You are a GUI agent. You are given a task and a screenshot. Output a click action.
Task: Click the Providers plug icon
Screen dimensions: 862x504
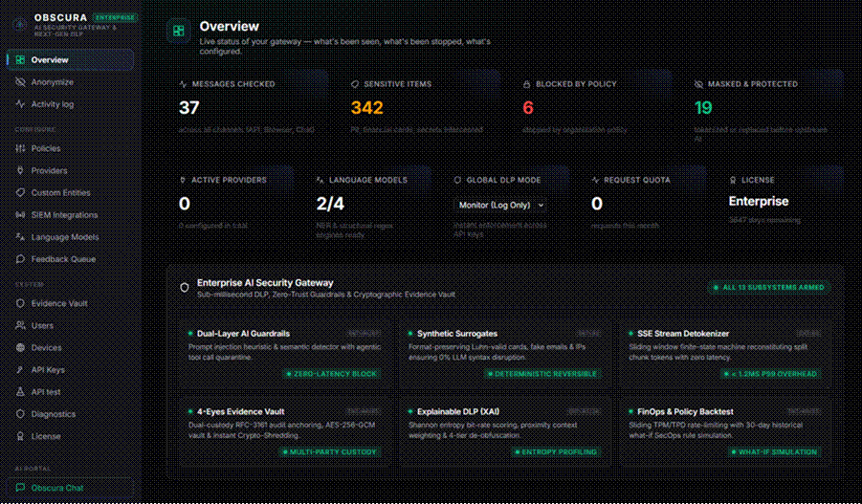click(20, 170)
